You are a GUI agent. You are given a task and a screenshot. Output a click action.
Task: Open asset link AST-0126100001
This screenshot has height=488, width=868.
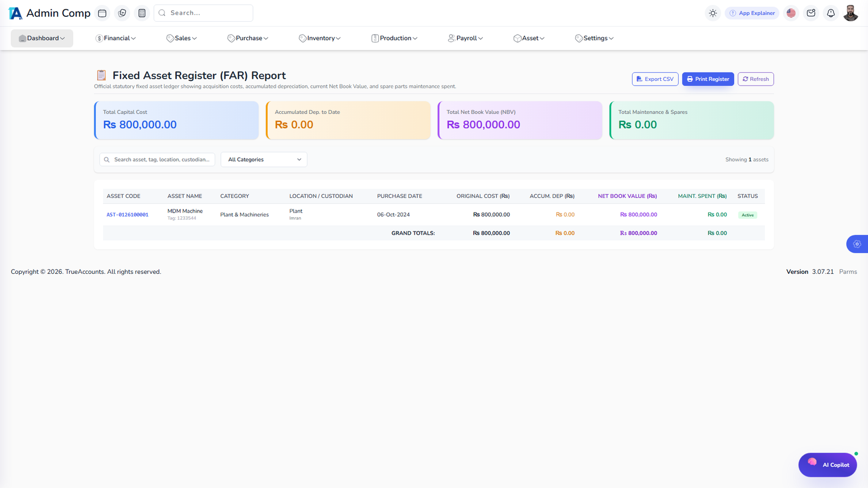point(127,215)
